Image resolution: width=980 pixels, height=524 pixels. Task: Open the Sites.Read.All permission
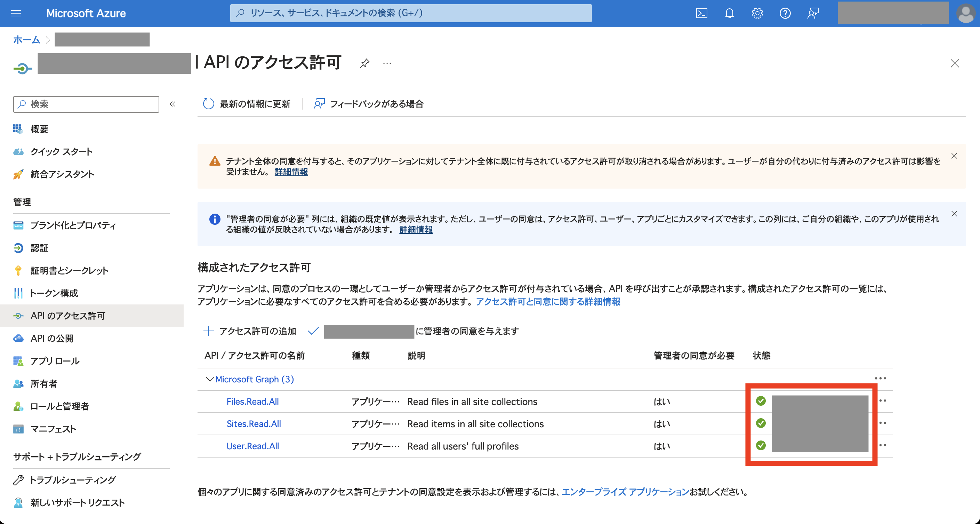[x=254, y=424]
